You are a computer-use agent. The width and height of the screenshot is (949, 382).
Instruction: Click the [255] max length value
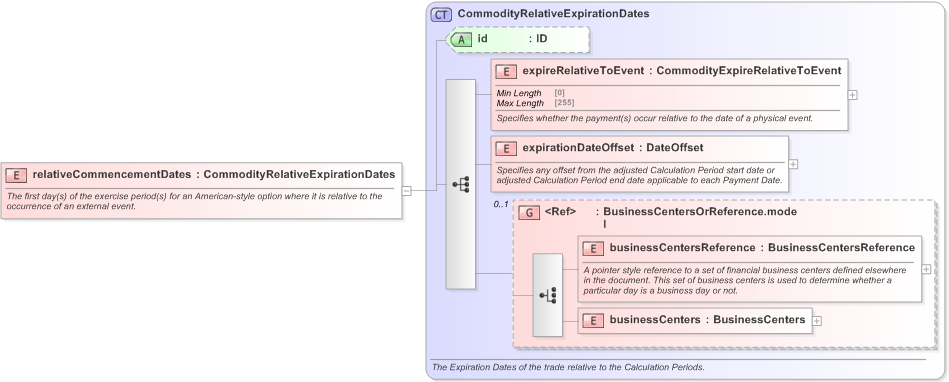tap(564, 103)
